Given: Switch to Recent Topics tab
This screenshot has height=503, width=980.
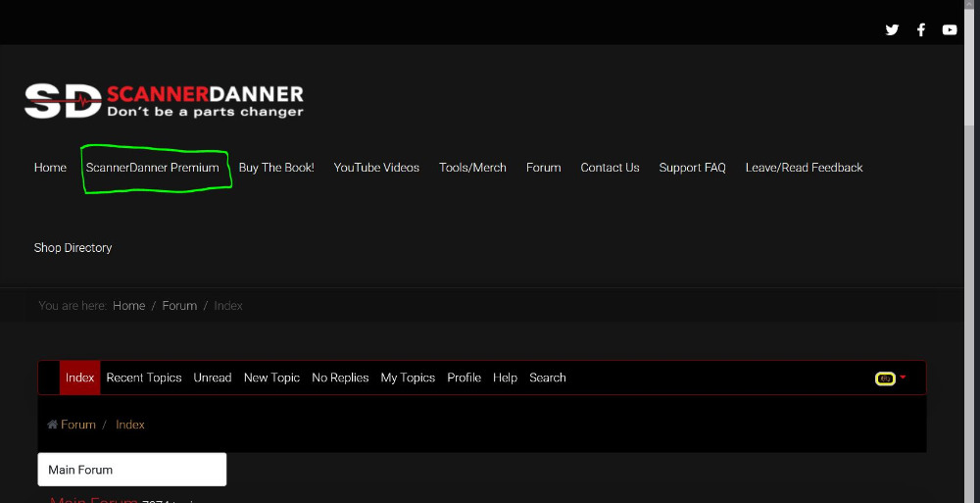Looking at the screenshot, I should click(x=144, y=377).
